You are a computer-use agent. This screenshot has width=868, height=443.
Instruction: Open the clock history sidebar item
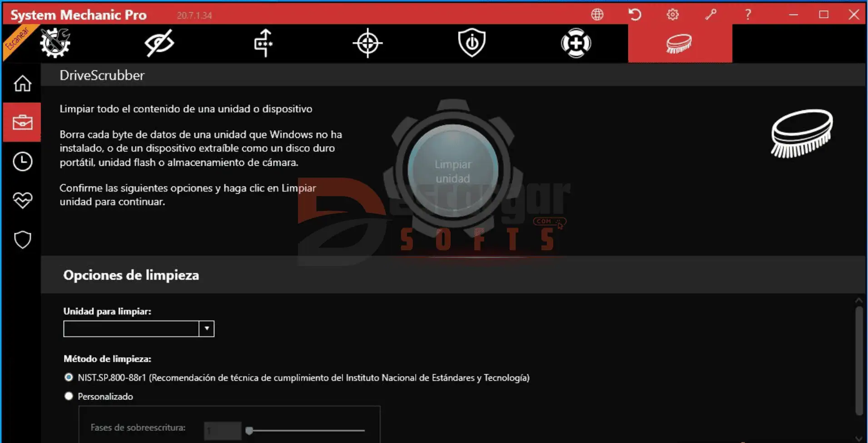click(x=22, y=161)
